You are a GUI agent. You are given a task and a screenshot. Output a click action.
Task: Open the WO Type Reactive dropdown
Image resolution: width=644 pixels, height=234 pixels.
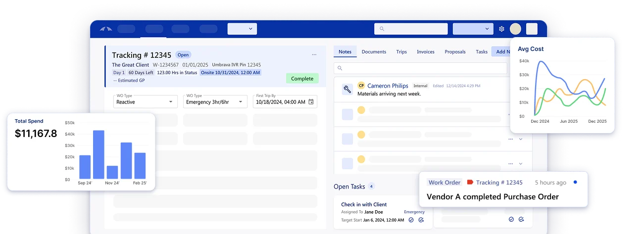point(146,101)
